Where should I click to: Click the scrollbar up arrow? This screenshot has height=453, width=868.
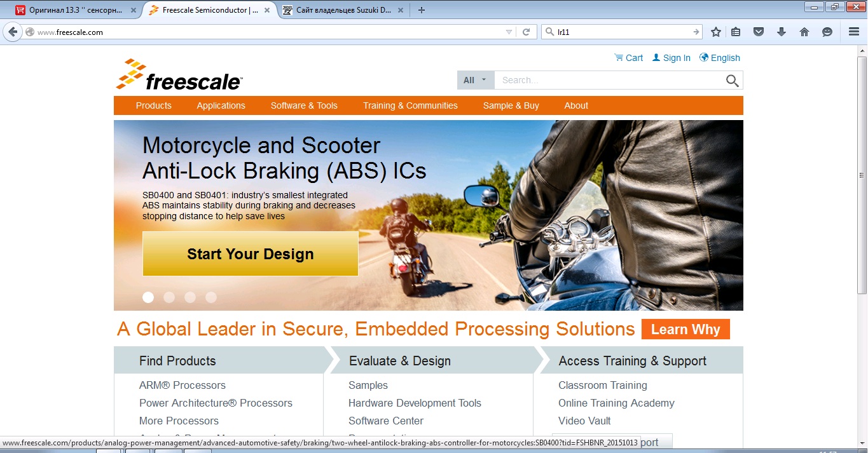[x=862, y=50]
